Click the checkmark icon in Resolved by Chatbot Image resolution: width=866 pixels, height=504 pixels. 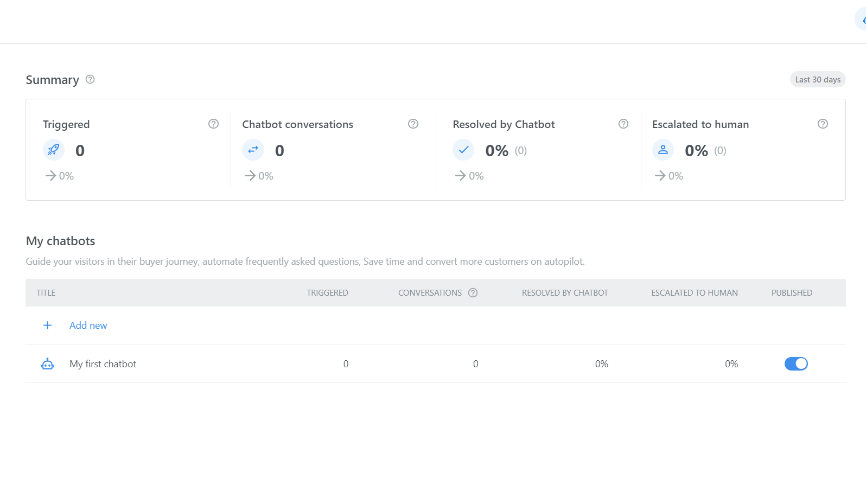[463, 150]
